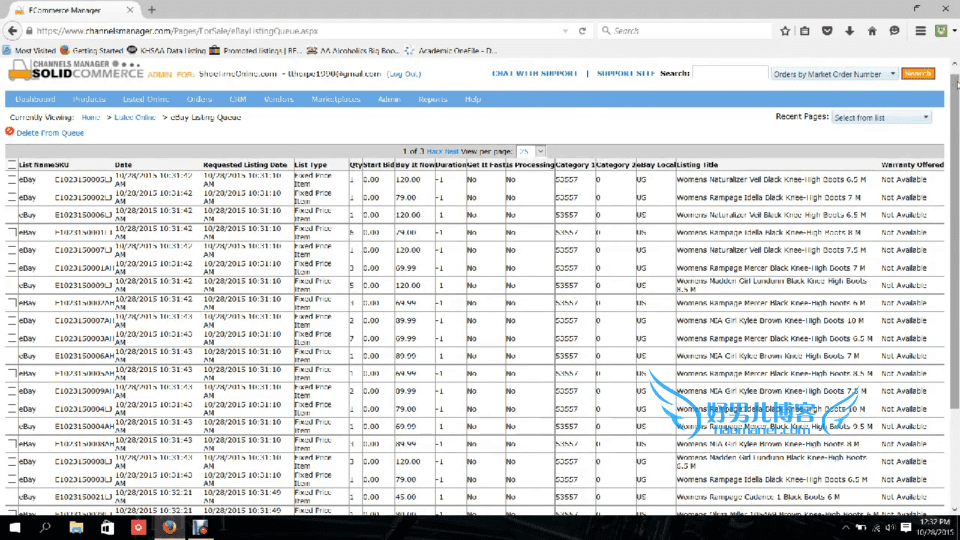Show bookmarks list icon in Firefox toolbar
This screenshot has width=960, height=540.
[x=805, y=31]
